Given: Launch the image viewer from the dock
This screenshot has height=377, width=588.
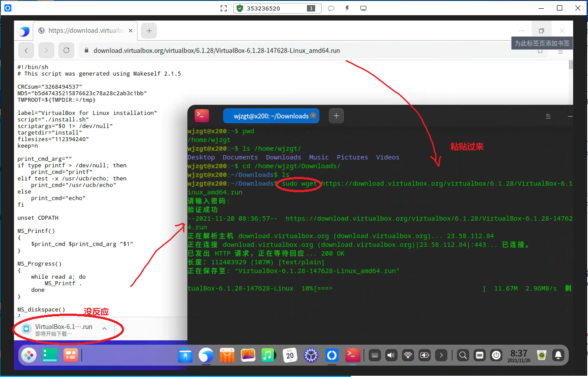Looking at the screenshot, I should click(248, 355).
